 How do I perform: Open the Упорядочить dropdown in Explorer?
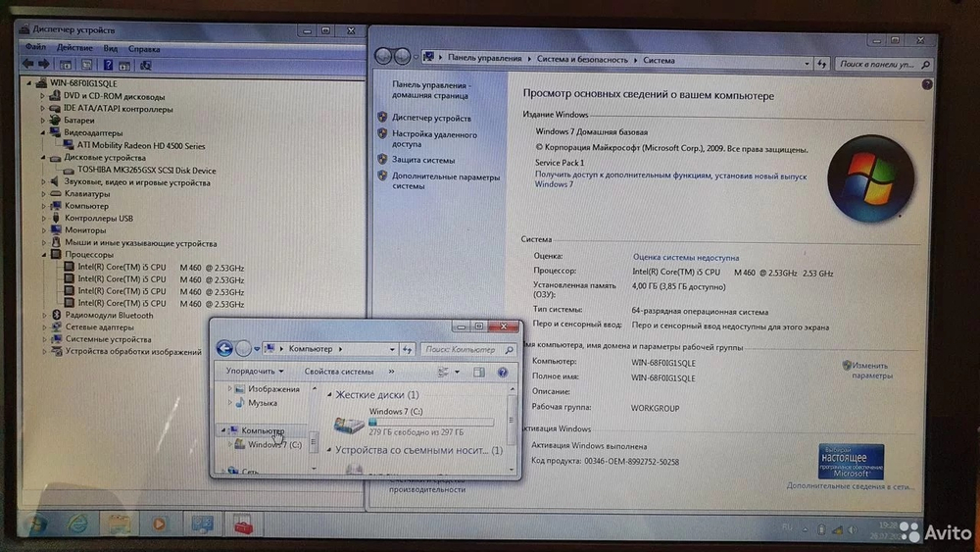255,371
